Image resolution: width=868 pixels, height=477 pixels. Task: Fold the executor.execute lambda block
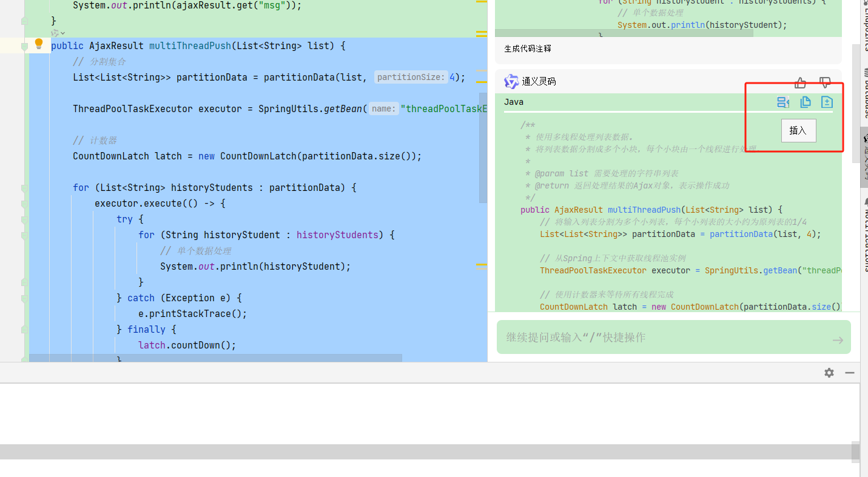tap(24, 204)
